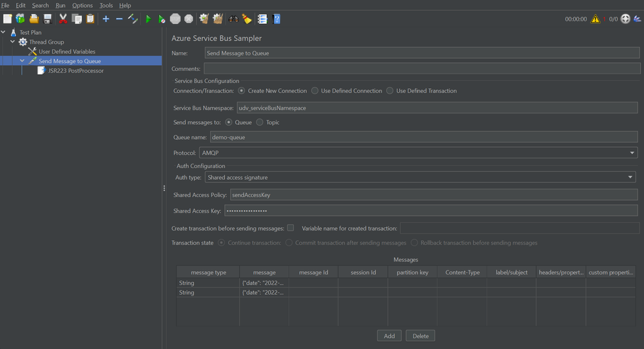Select User Defined Variables in tree
The width and height of the screenshot is (644, 349).
[x=67, y=52]
